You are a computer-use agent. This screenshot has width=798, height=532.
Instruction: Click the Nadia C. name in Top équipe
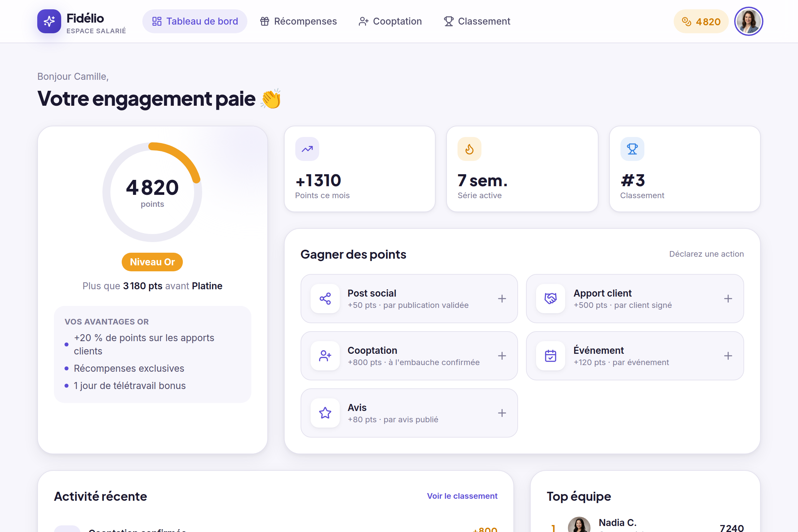(x=617, y=522)
